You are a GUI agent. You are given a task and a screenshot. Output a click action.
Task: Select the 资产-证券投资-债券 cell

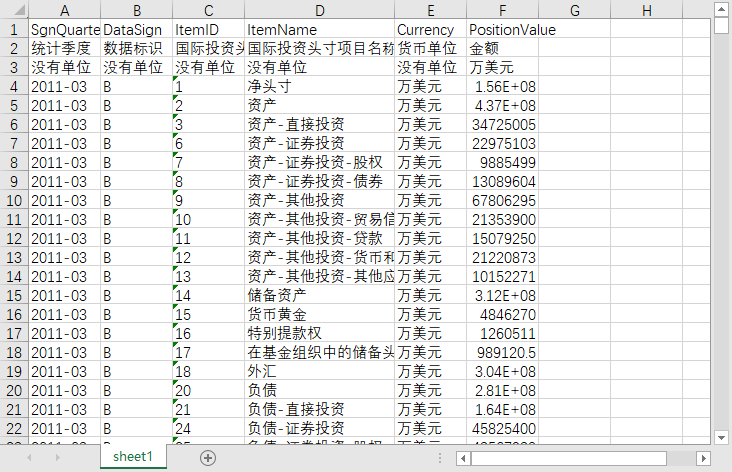point(320,182)
